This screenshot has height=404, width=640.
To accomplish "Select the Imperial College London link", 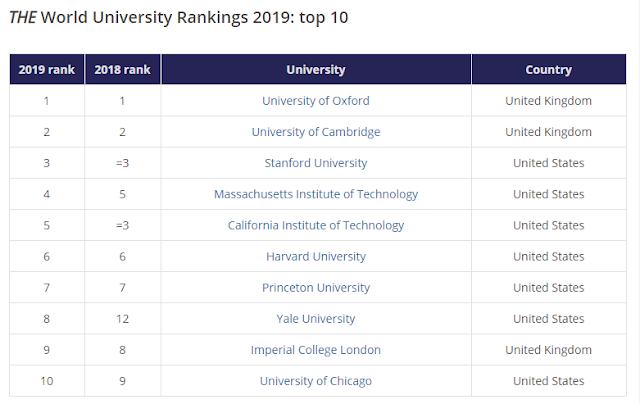I will (x=315, y=350).
